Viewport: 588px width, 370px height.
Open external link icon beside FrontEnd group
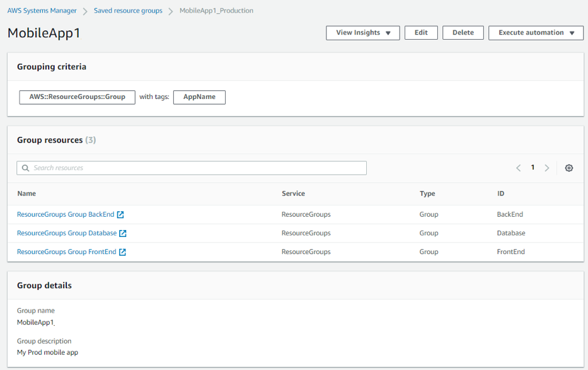click(122, 252)
